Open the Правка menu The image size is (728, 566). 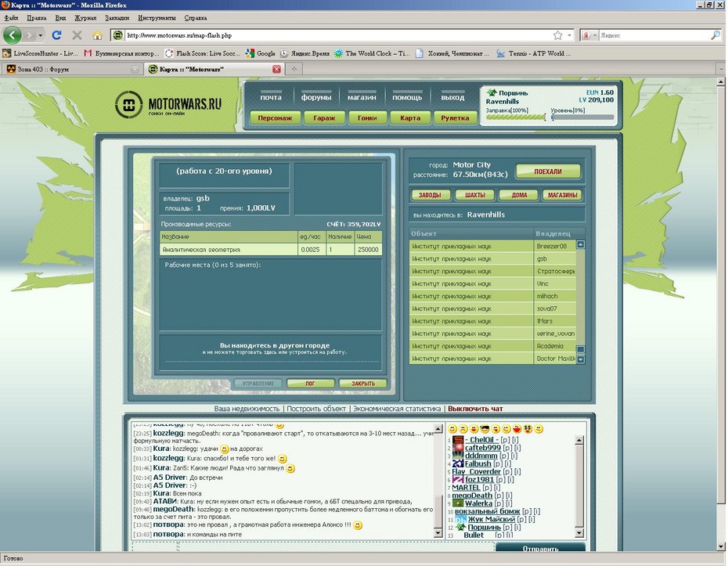point(36,18)
